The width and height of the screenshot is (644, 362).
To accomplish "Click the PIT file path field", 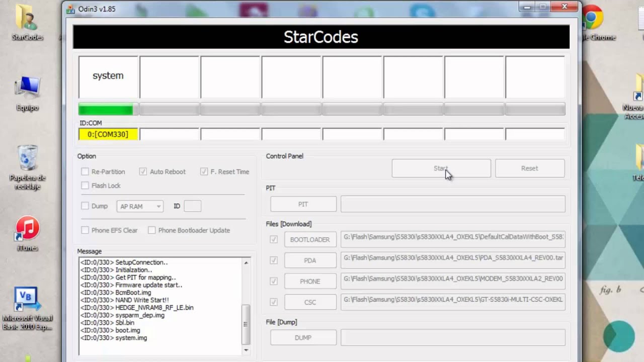I will coord(453,204).
